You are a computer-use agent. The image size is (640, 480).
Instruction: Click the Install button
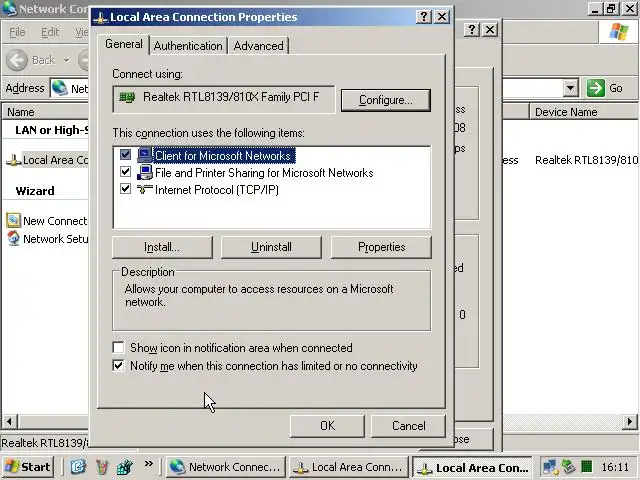pos(162,247)
